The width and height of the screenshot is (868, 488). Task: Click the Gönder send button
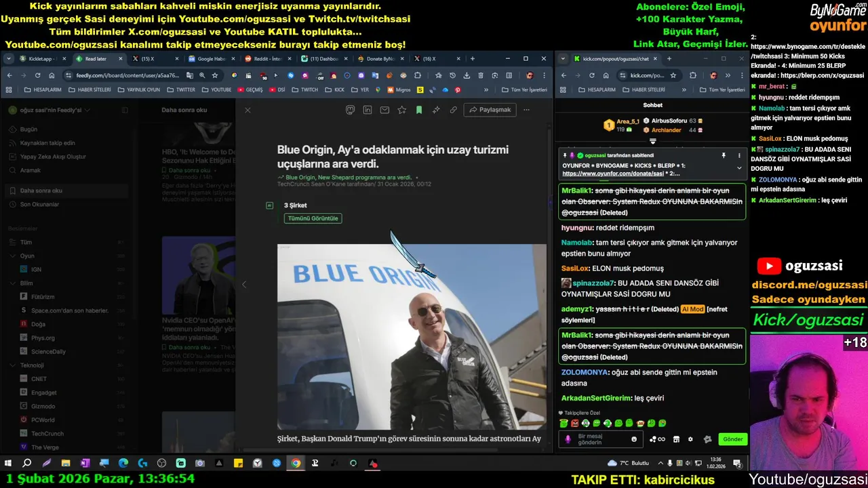[732, 439]
